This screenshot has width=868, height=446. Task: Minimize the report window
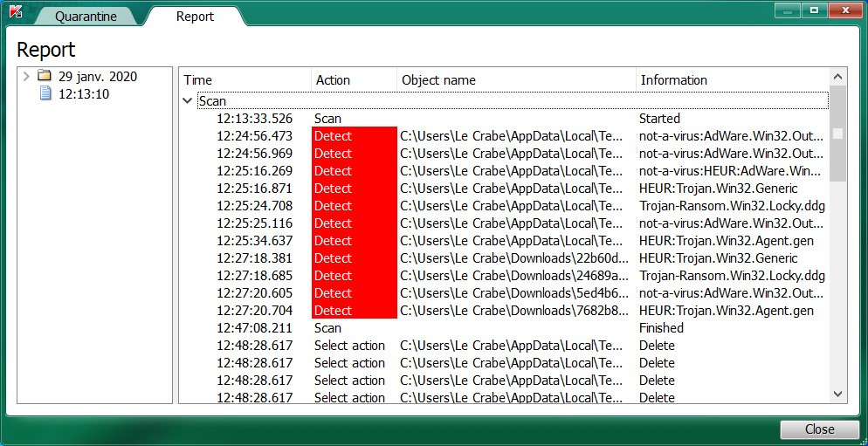[x=787, y=10]
